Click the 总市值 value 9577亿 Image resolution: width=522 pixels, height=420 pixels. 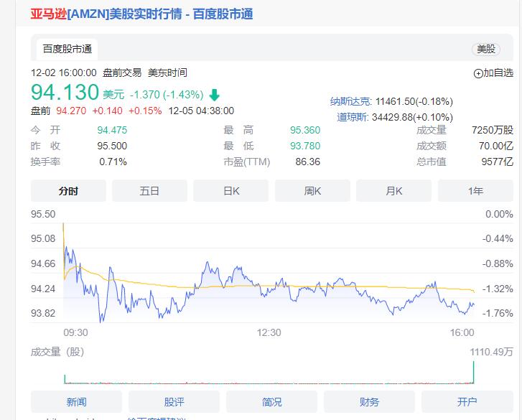[x=498, y=162]
